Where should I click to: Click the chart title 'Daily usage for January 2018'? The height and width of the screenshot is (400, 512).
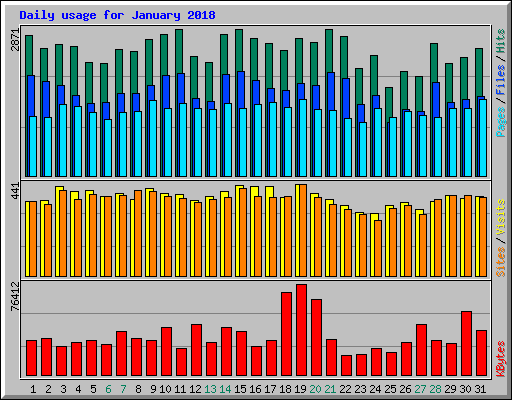pos(117,15)
